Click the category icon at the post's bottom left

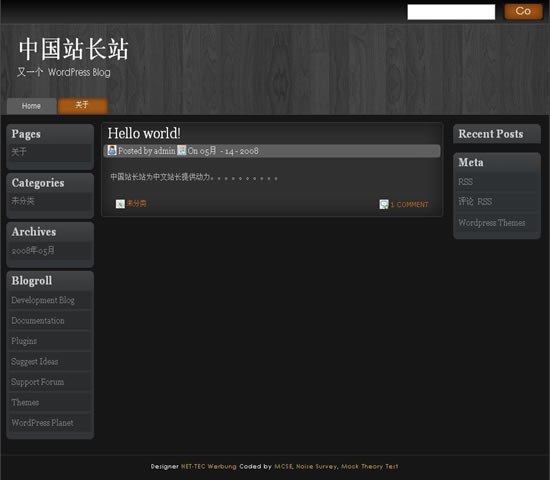pos(120,204)
